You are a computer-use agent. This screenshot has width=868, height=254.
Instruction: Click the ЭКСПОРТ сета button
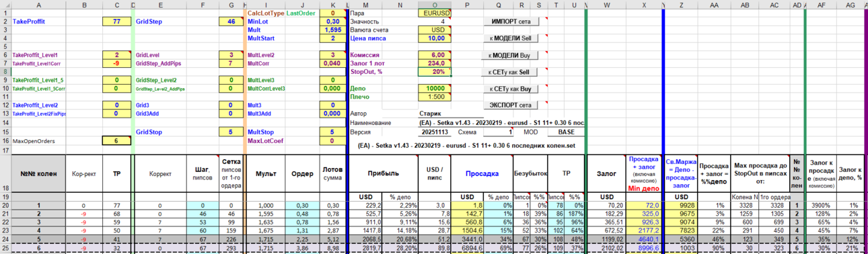point(511,105)
